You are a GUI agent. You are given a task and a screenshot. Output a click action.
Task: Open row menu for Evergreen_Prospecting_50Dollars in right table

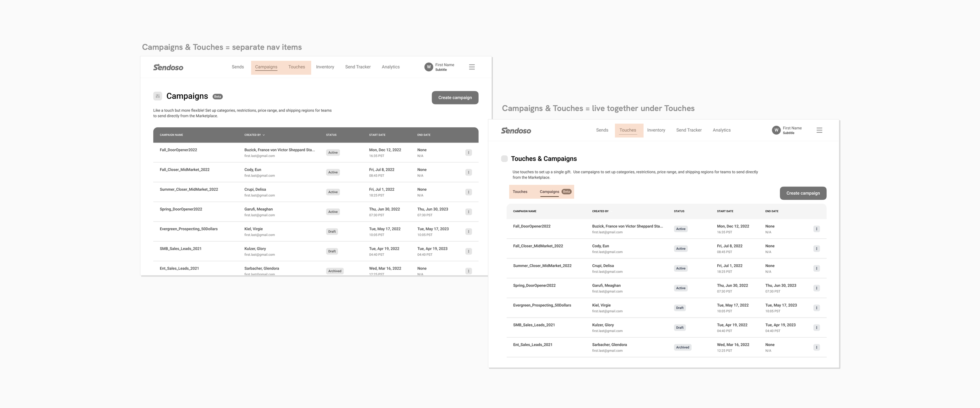(x=817, y=308)
